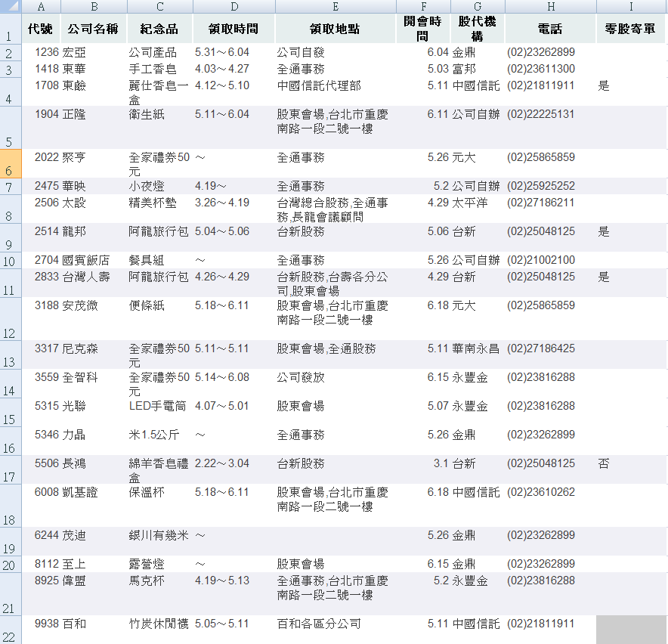Select company name 東華

94,69
